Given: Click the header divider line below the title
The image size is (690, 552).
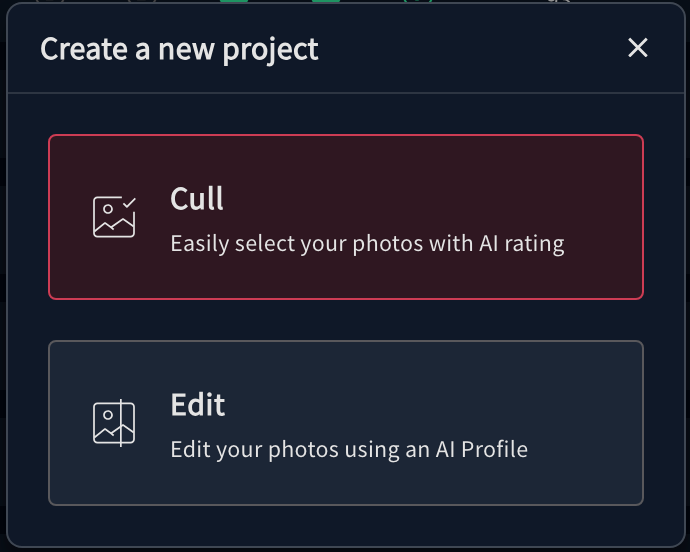Looking at the screenshot, I should pyautogui.click(x=346, y=93).
